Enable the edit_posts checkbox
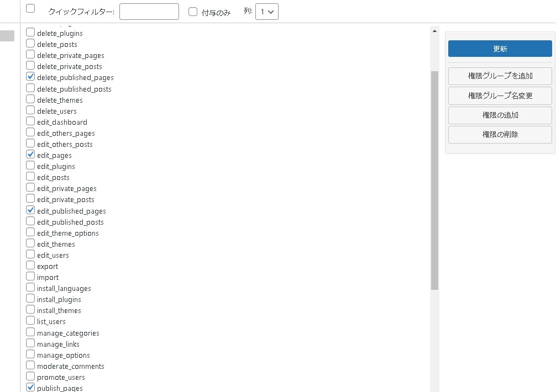556x392 pixels. coord(30,177)
